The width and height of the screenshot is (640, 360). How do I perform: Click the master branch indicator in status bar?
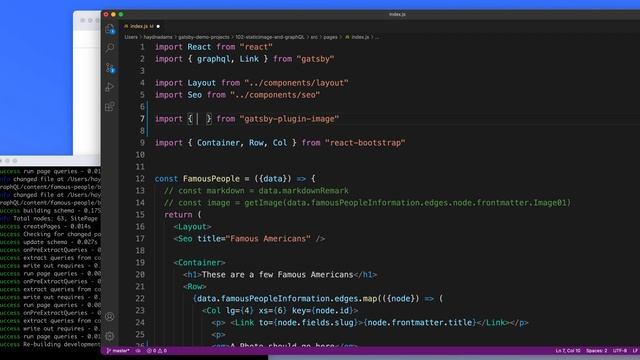118,351
